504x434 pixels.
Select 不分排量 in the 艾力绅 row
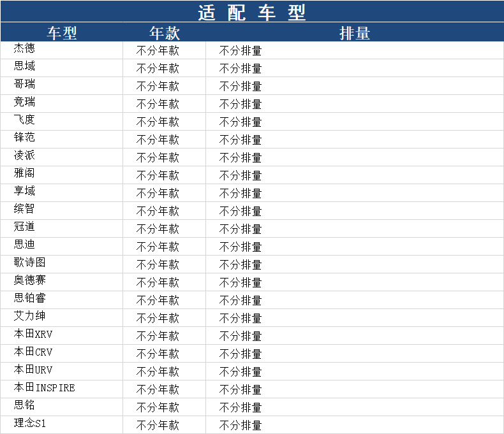241,319
